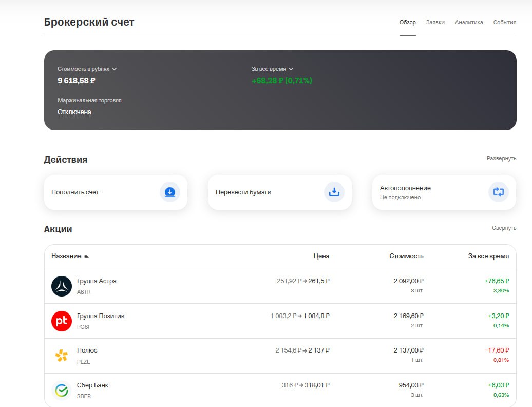Click the Автопополнение card
This screenshot has width=532, height=407.
click(444, 192)
